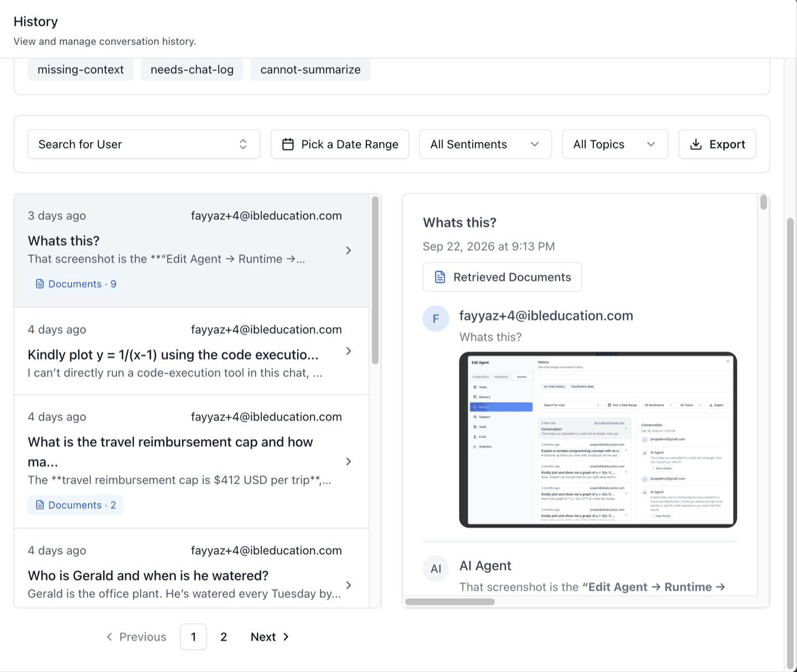This screenshot has height=672, width=797.
Task: Click the conversation detail vertical scrollbar
Action: [x=764, y=203]
